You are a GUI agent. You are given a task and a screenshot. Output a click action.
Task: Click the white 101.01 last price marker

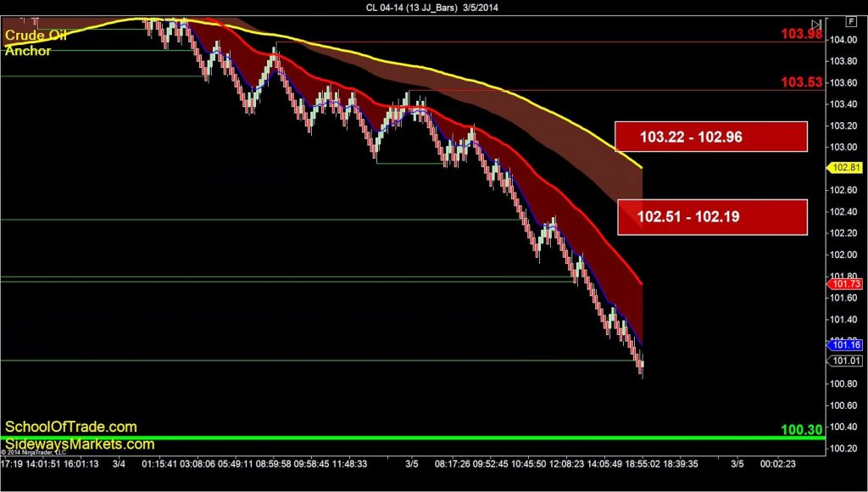pyautogui.click(x=846, y=361)
